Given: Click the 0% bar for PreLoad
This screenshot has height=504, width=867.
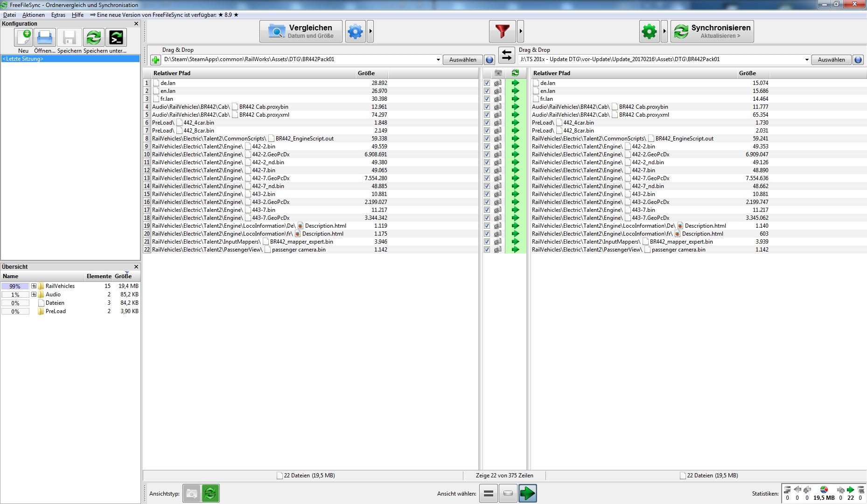Looking at the screenshot, I should [x=15, y=311].
